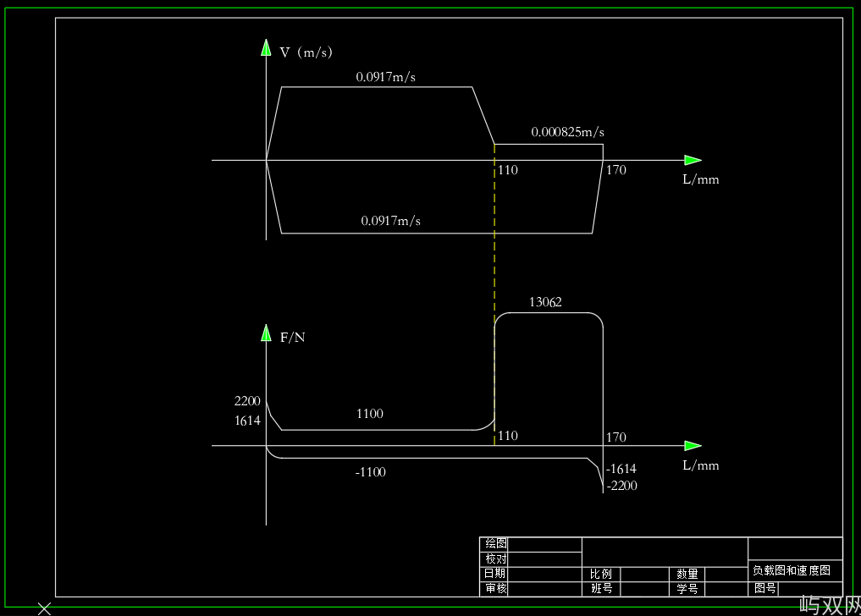861x616 pixels.
Task: Click the '学号' title block label
Action: point(687,589)
